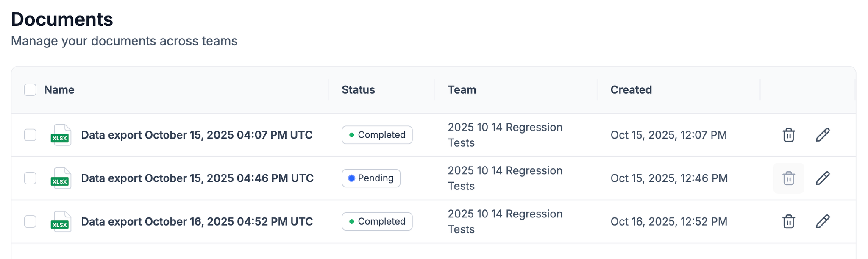This screenshot has width=868, height=259.
Task: Delete the 04:07 PM data export
Action: pyautogui.click(x=788, y=135)
